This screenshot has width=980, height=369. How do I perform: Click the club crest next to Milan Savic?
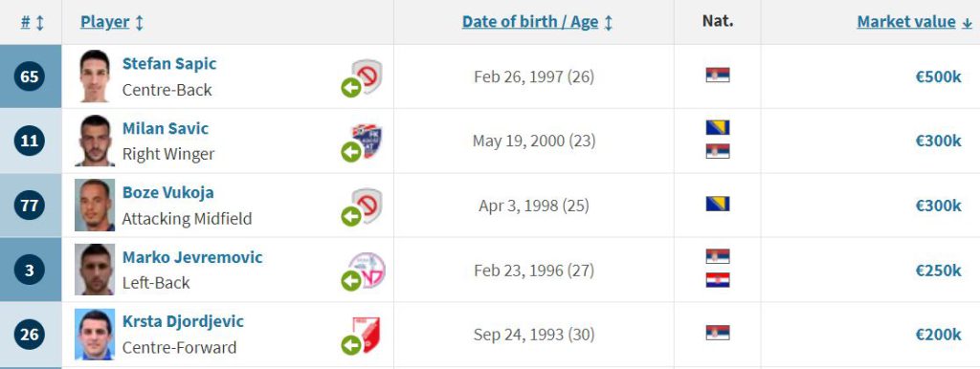pyautogui.click(x=367, y=141)
